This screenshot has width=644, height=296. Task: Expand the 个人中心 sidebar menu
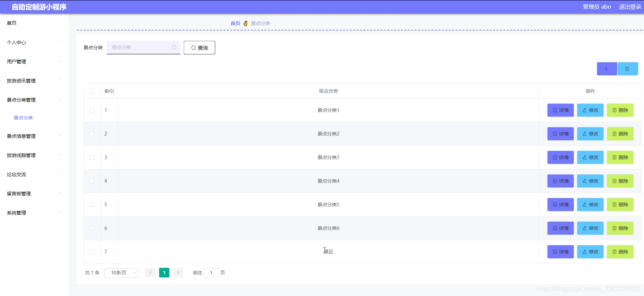(34, 42)
